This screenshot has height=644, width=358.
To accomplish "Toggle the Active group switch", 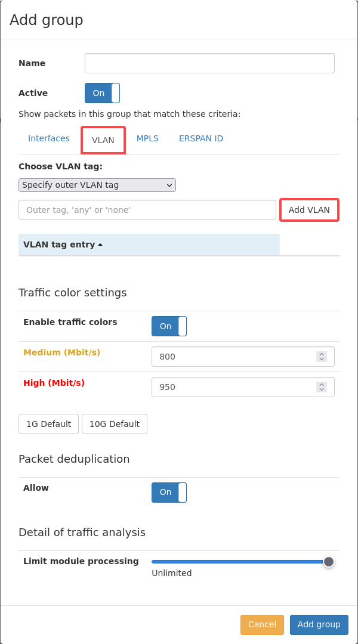I will [x=103, y=93].
